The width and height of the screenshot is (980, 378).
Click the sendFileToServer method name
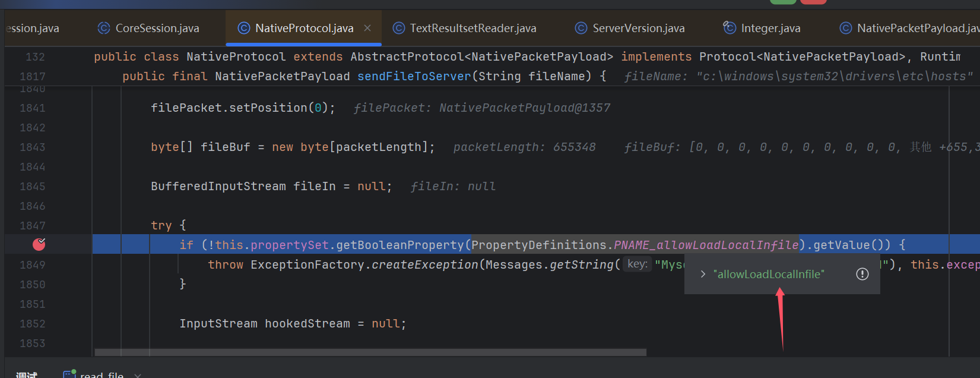(x=414, y=77)
